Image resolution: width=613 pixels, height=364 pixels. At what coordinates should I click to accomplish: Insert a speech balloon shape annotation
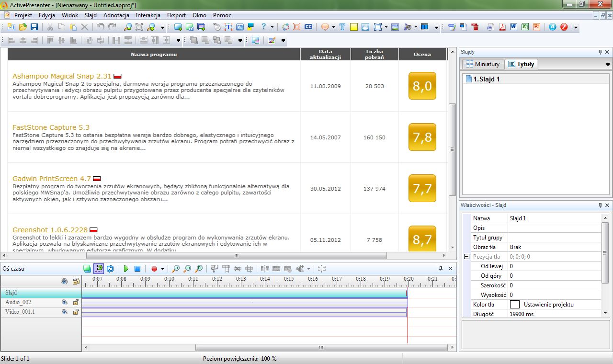click(x=325, y=27)
